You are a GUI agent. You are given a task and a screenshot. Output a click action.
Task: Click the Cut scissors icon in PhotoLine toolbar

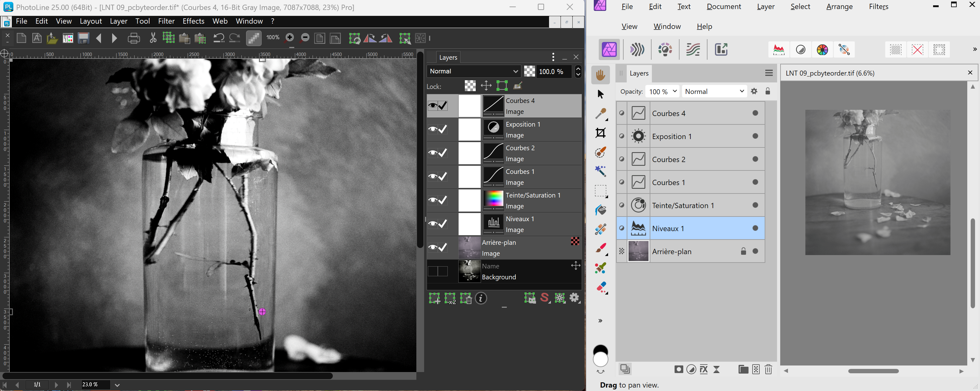click(153, 38)
